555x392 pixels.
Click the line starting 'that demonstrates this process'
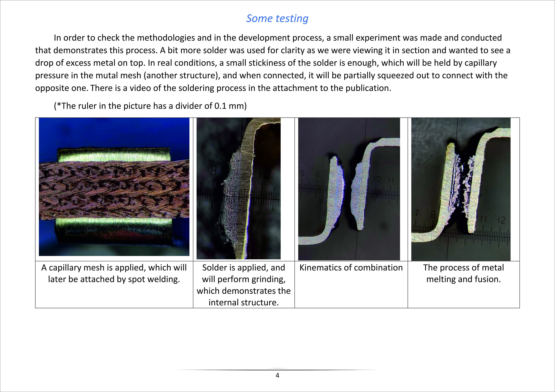tap(273, 50)
